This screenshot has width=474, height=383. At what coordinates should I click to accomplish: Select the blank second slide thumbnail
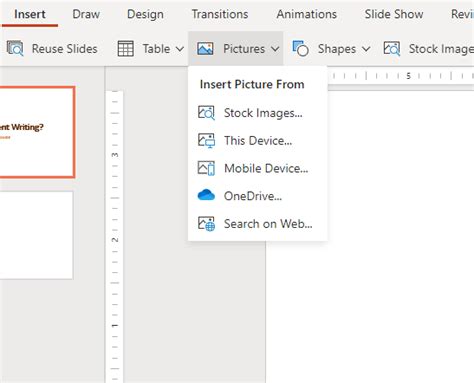[x=36, y=235]
